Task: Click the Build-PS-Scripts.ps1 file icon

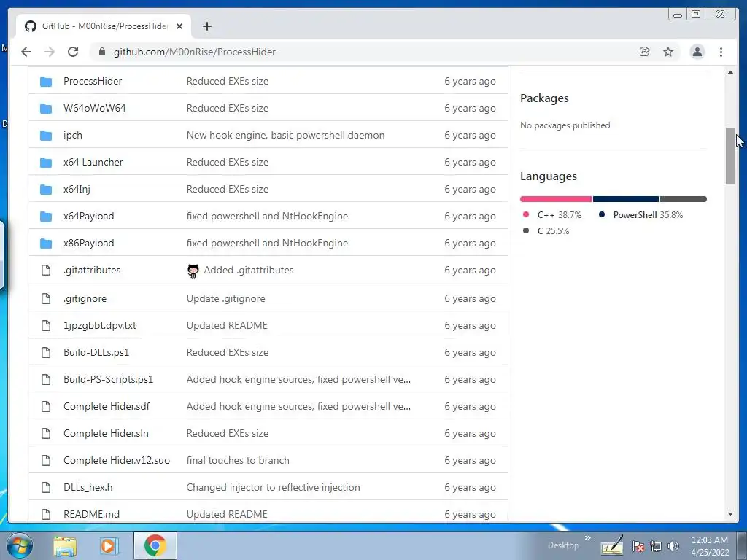Action: coord(46,379)
